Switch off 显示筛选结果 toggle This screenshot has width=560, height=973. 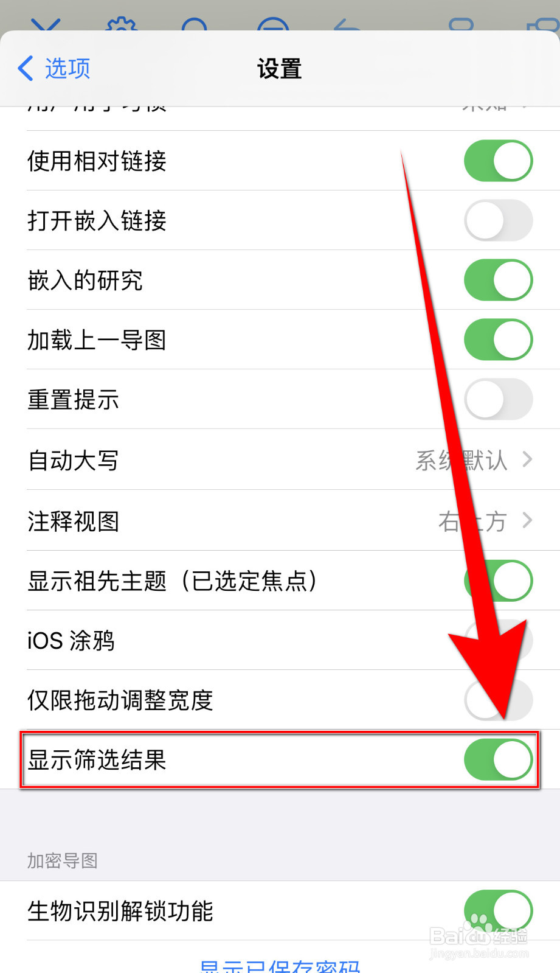point(498,759)
